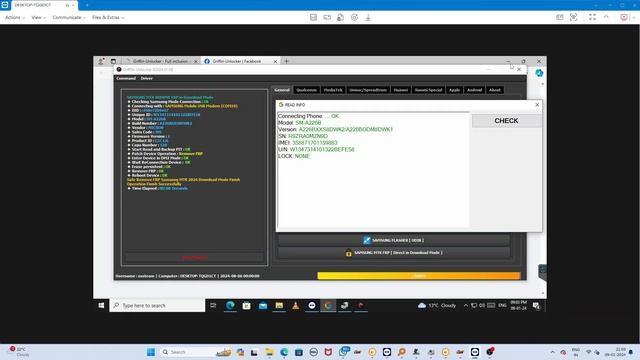
Task: Click the yellow-orange progress bar
Action: pyautogui.click(x=419, y=276)
